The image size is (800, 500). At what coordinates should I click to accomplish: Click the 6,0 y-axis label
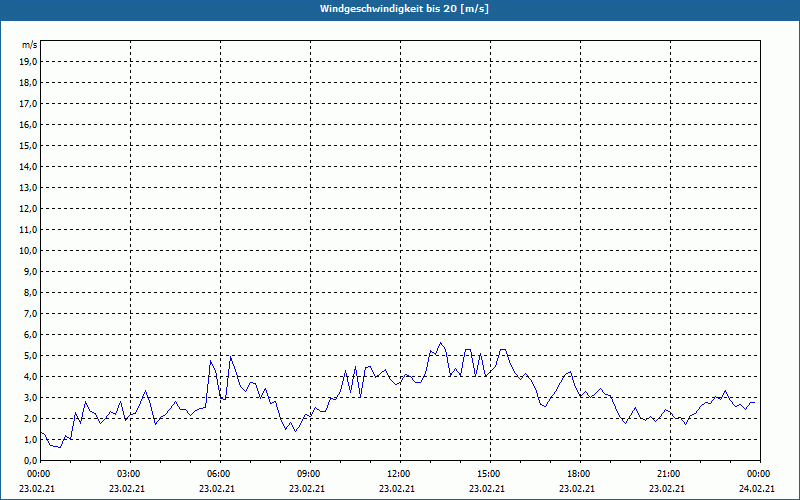pyautogui.click(x=31, y=335)
